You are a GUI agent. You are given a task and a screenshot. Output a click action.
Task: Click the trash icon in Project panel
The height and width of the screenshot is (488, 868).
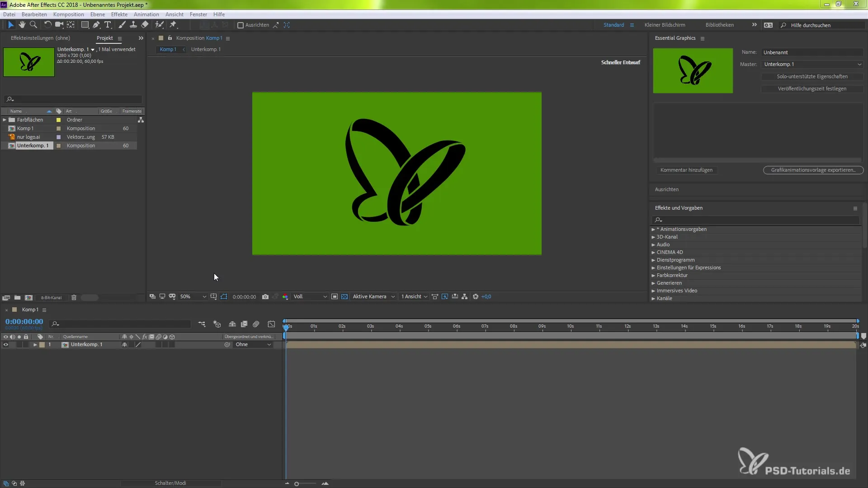pyautogui.click(x=74, y=298)
